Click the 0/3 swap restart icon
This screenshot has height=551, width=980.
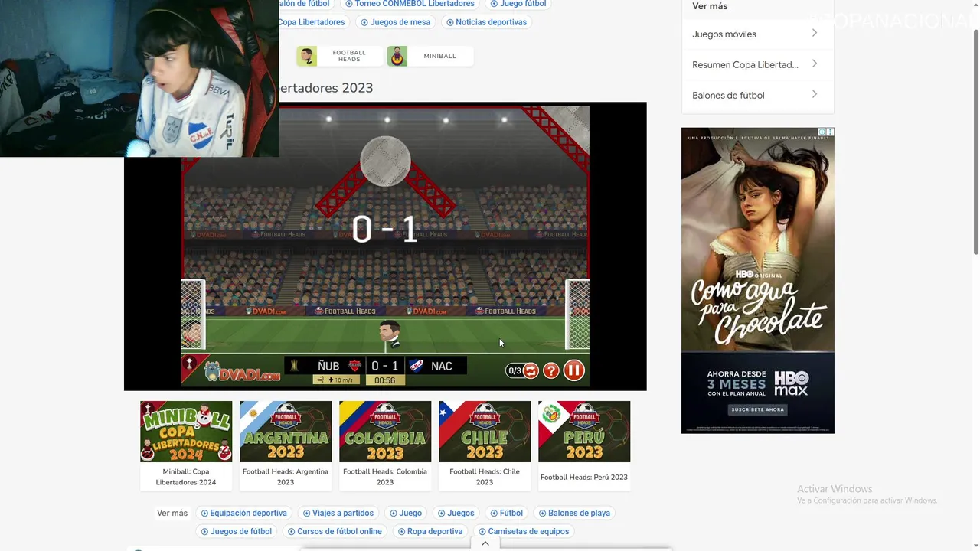[x=531, y=370]
